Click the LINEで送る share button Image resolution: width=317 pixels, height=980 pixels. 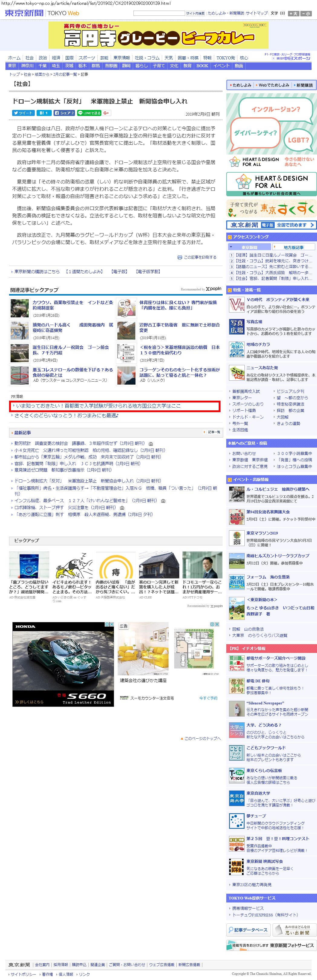(x=89, y=113)
